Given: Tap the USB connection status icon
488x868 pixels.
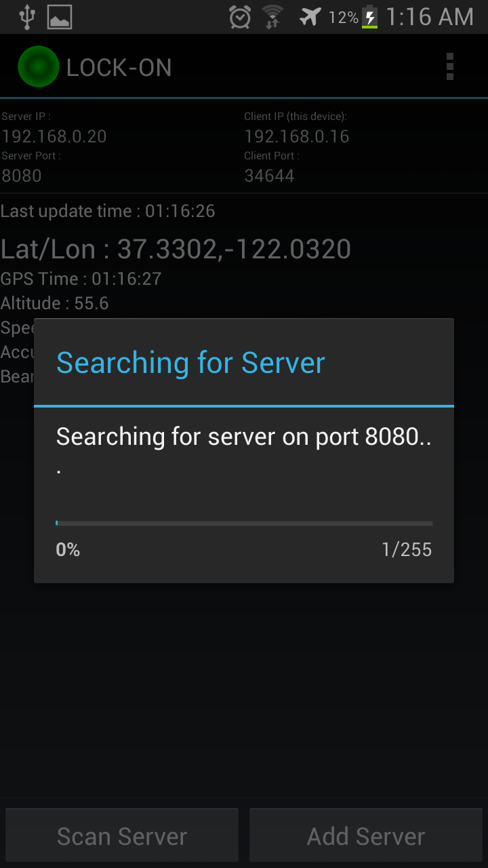Looking at the screenshot, I should click(26, 17).
